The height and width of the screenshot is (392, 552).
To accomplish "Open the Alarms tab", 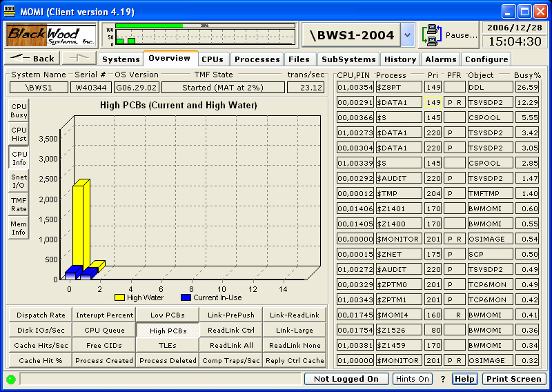I will click(x=440, y=59).
